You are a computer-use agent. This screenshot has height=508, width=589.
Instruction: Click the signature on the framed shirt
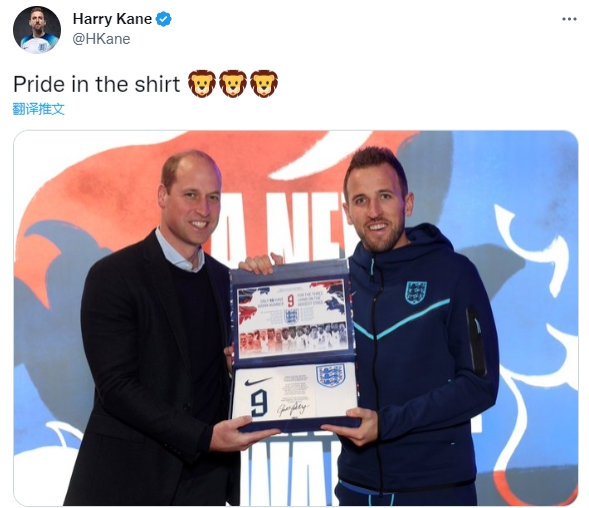point(293,408)
